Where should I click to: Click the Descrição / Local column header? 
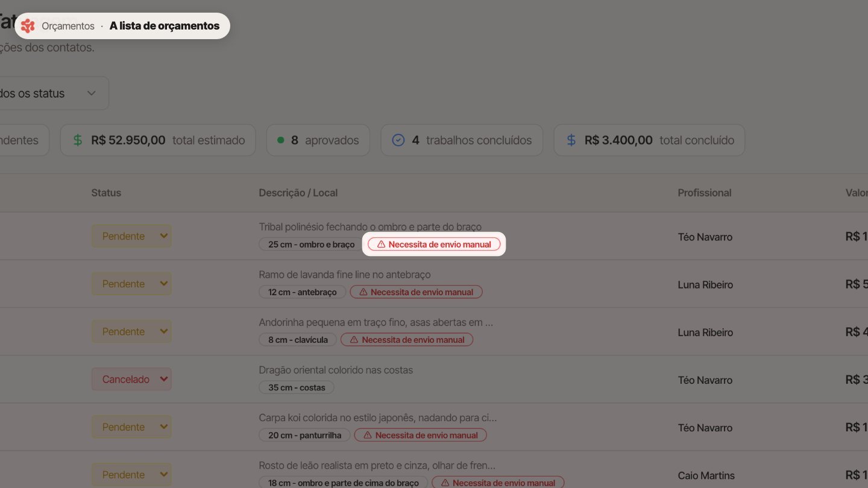(298, 193)
